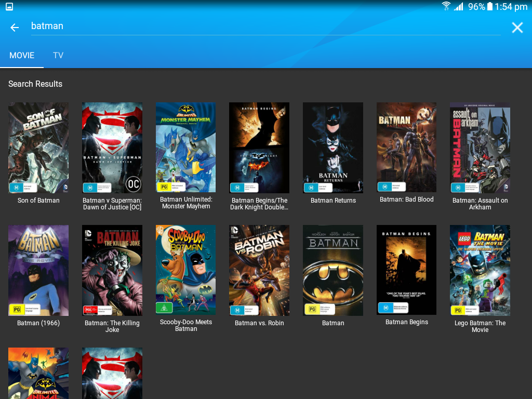Click the PG rating badge on 1989 Batman poster
Screen dimensions: 532x399
pyautogui.click(x=320, y=310)
